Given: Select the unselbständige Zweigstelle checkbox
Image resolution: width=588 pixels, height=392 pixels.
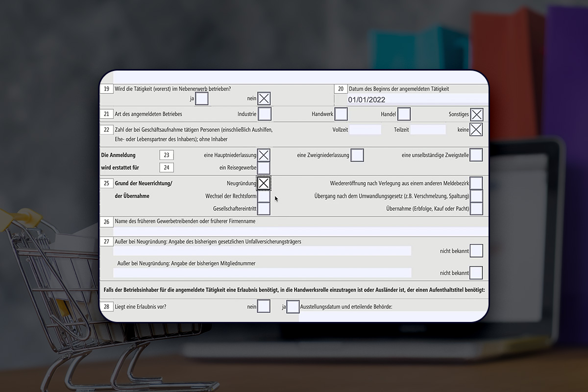Looking at the screenshot, I should coord(476,155).
